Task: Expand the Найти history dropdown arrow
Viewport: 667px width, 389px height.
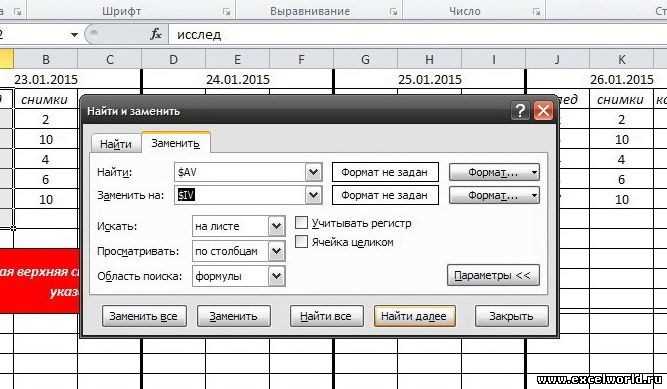Action: [314, 172]
